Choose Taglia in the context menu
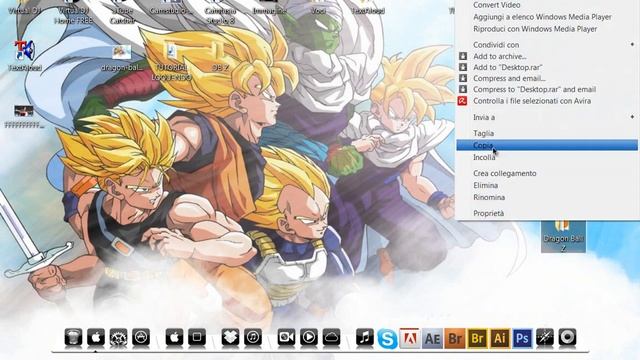The height and width of the screenshot is (360, 640). [x=483, y=133]
